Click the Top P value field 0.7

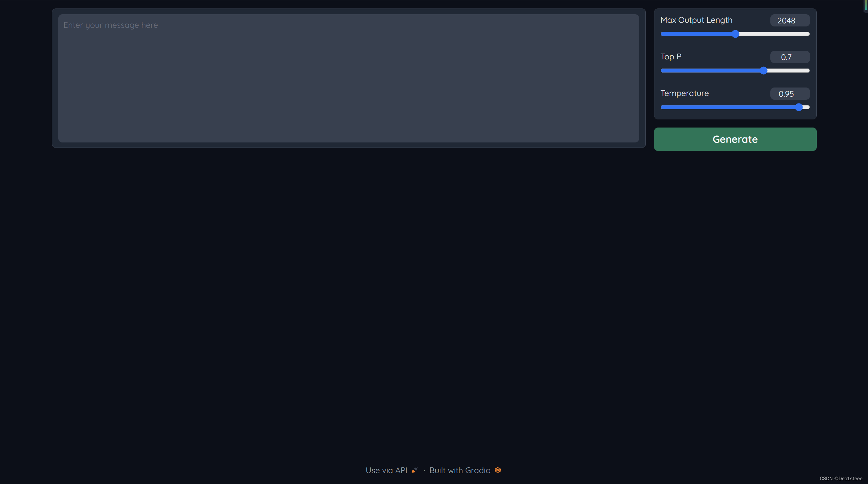[x=790, y=57]
